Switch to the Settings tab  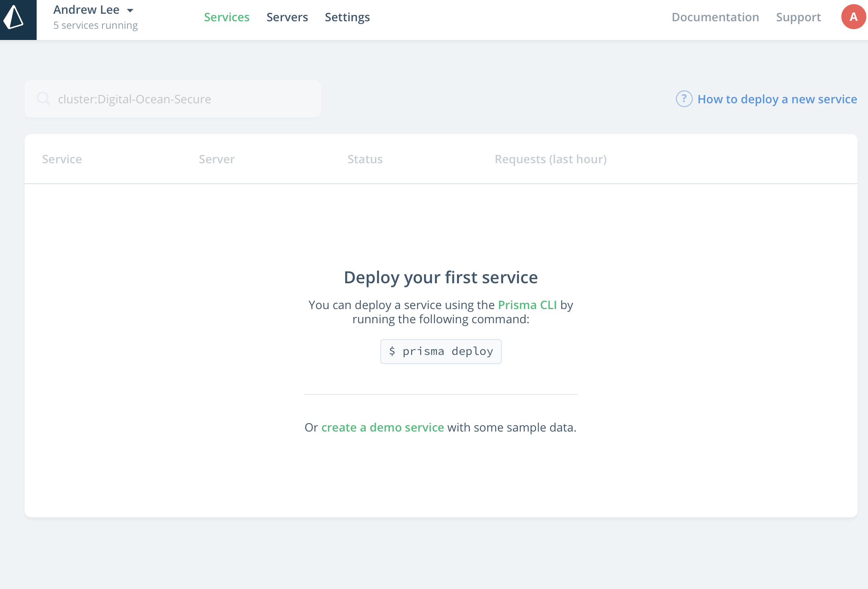coord(347,17)
